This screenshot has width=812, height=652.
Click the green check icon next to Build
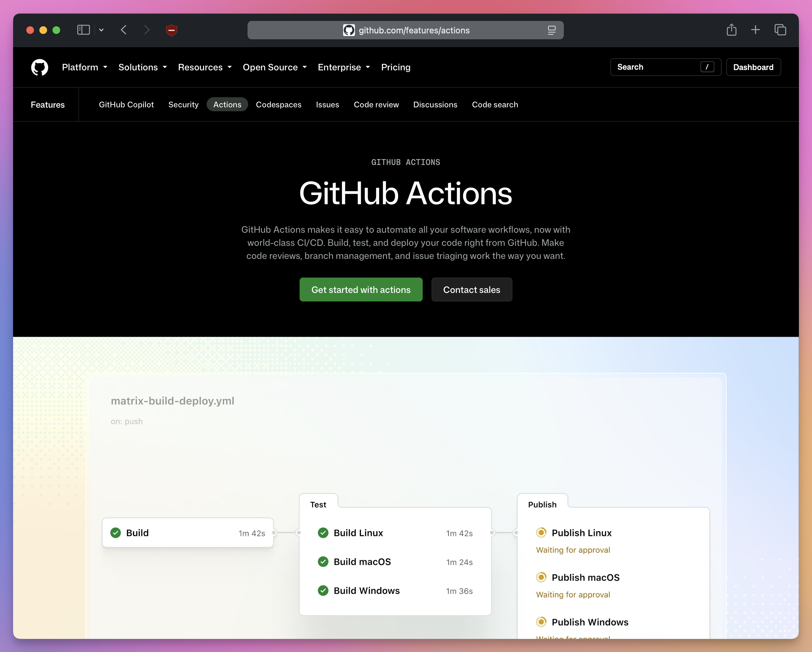coord(116,533)
